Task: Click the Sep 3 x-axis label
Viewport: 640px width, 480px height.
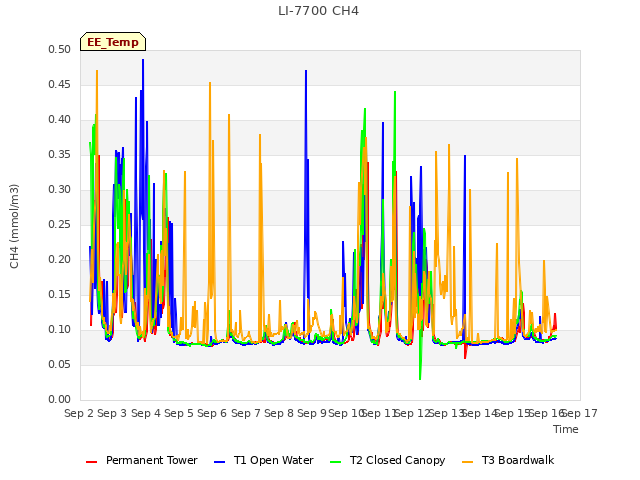Action: pos(112,413)
